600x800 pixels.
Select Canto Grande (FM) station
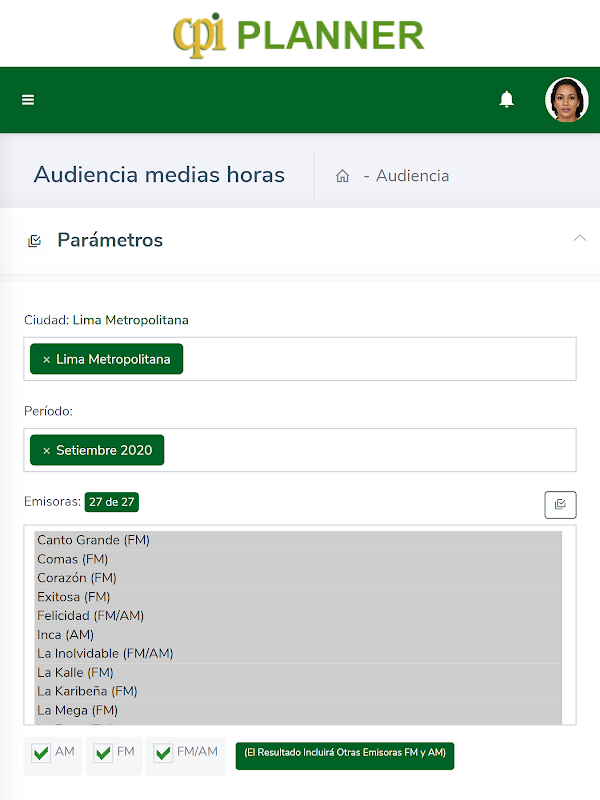93,540
